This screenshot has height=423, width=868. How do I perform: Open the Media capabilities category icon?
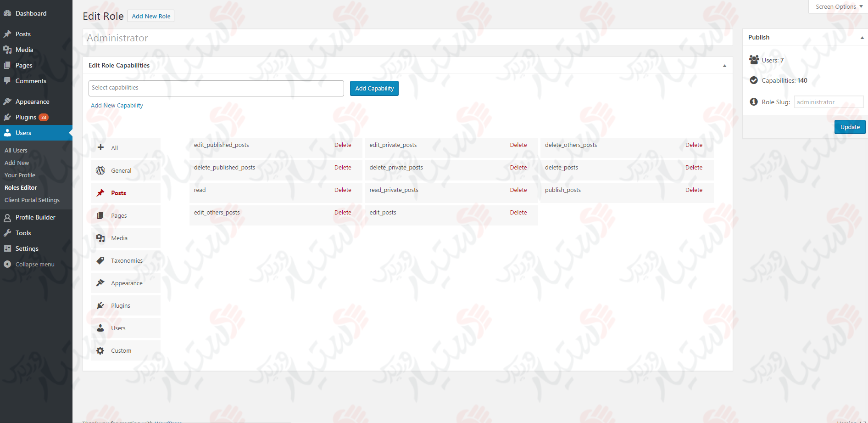pyautogui.click(x=101, y=238)
